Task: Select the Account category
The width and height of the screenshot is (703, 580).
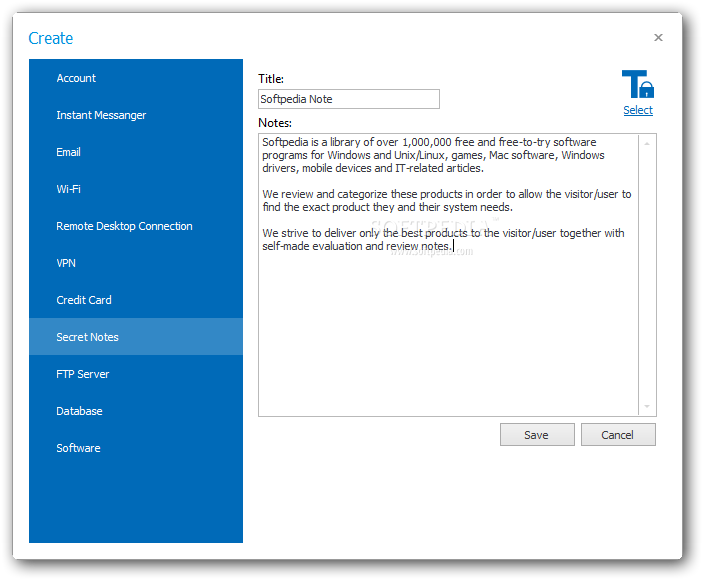Action: pyautogui.click(x=136, y=78)
